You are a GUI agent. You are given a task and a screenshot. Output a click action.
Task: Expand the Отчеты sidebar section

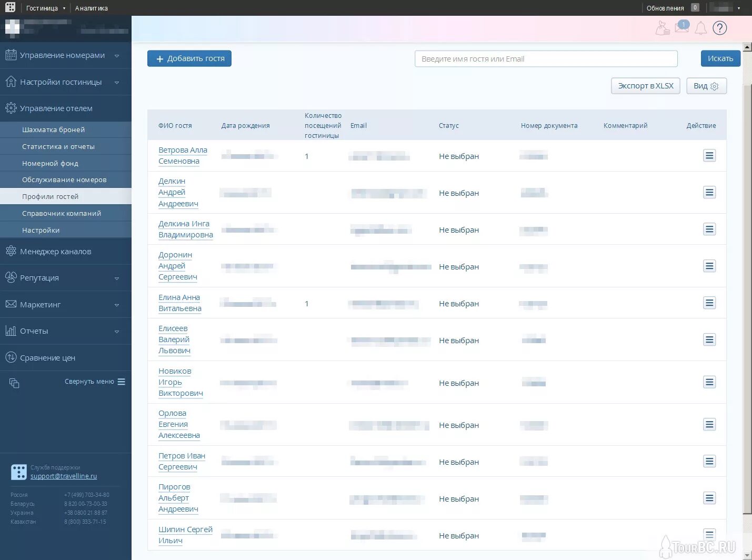pyautogui.click(x=65, y=331)
